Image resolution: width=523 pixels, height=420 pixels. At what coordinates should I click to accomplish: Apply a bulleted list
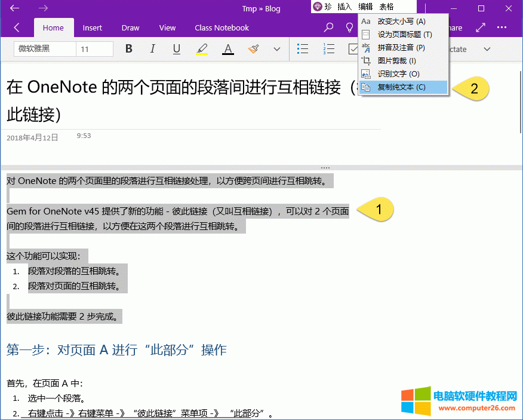click(303, 49)
